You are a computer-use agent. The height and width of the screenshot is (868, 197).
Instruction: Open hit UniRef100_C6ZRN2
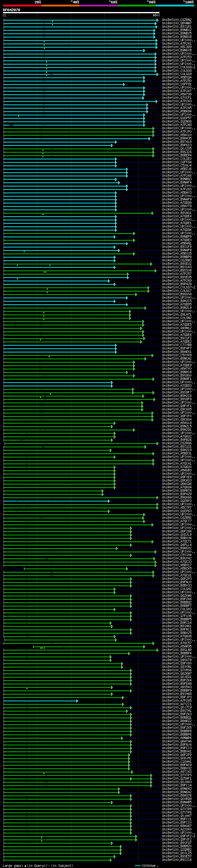[177, 20]
